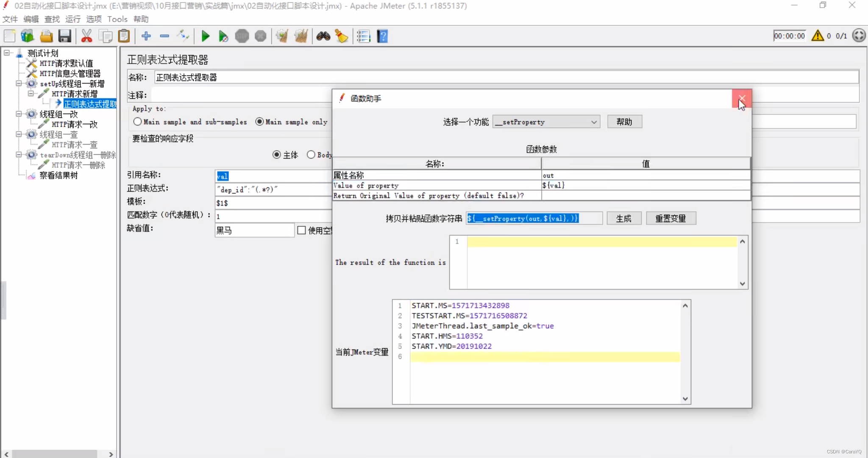Open the 文件 menu

tap(10, 19)
